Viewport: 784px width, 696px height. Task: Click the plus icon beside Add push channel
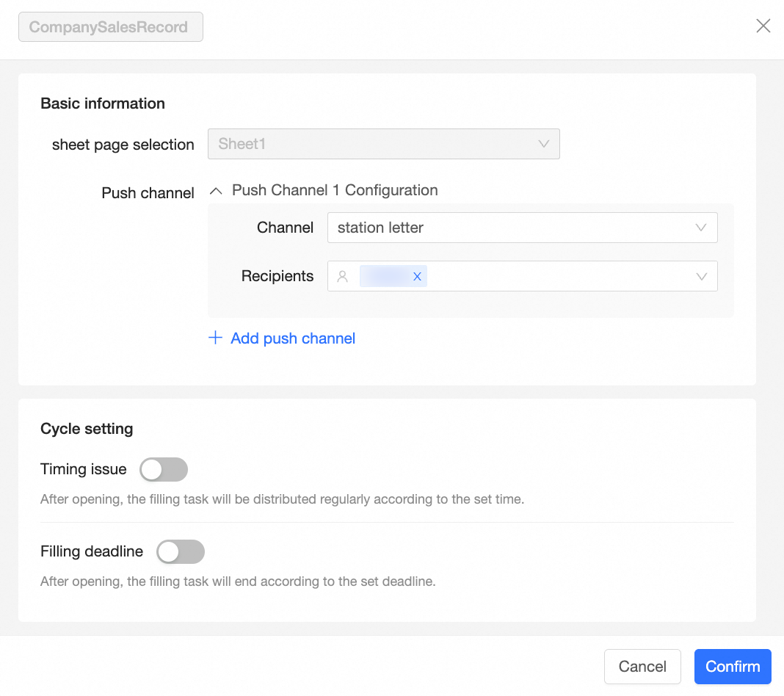(x=215, y=338)
